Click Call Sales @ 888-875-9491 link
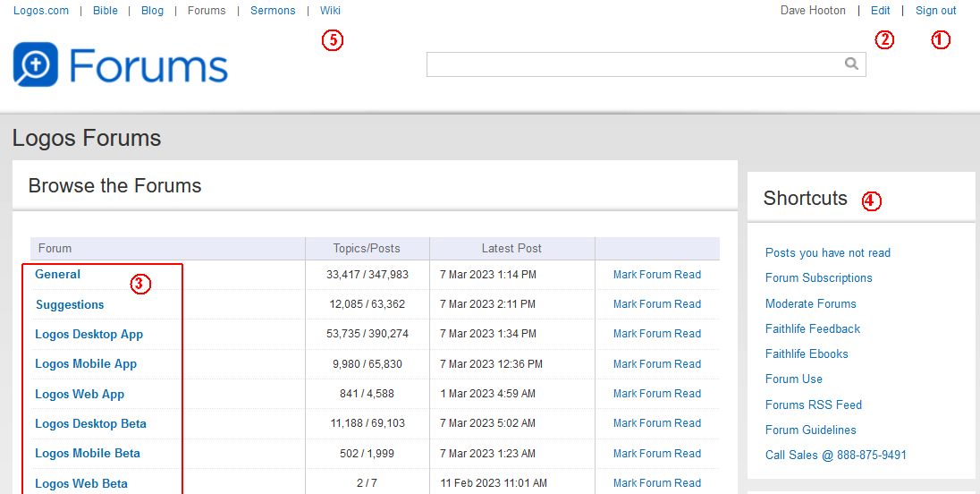This screenshot has width=980, height=494. [836, 455]
